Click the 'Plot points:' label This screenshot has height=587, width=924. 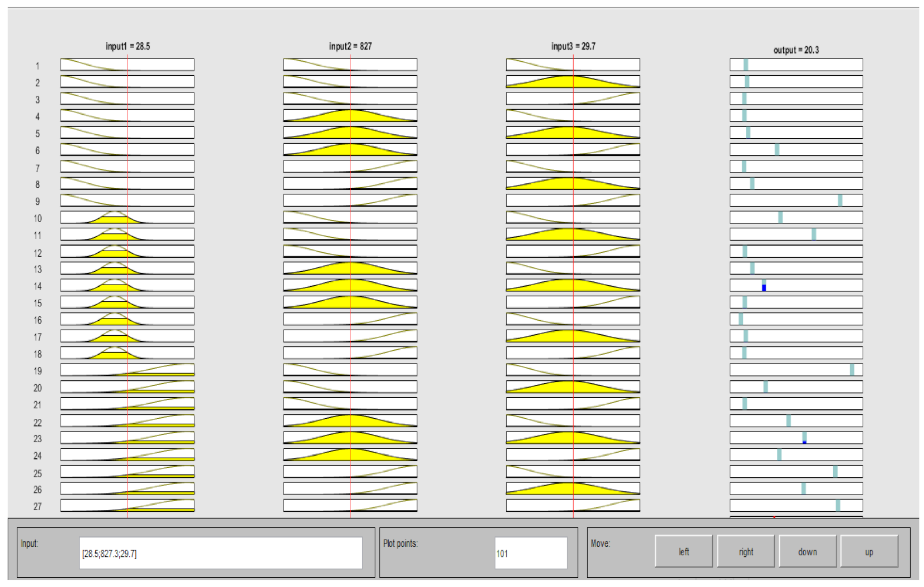tap(400, 544)
